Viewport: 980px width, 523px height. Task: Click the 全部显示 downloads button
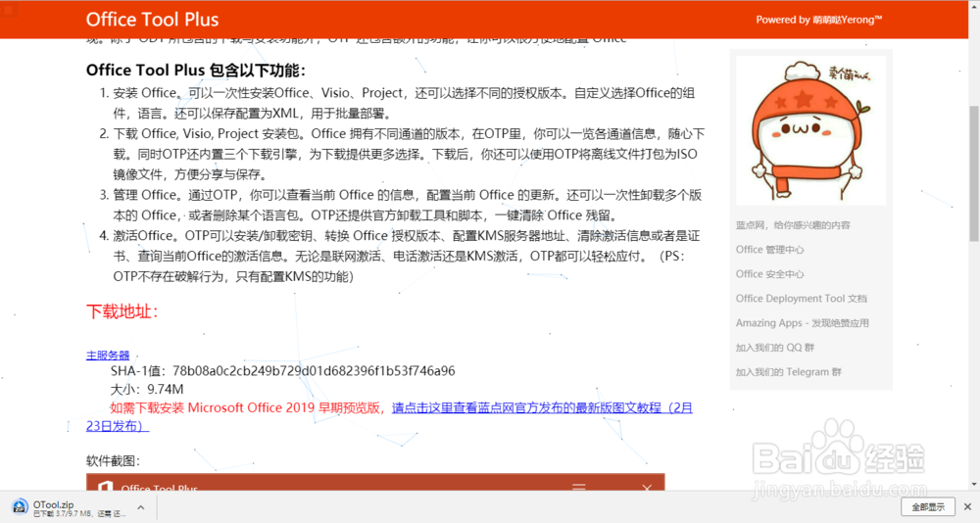coord(927,506)
